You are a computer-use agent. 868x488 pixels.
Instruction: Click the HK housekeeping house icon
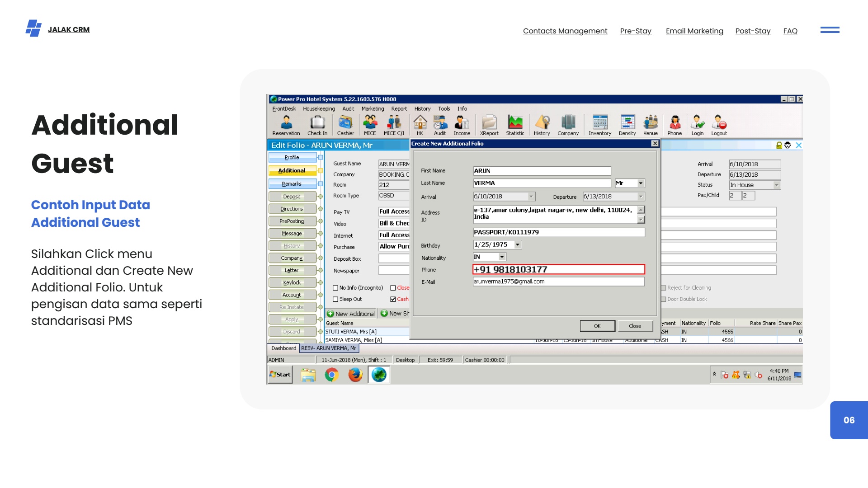pos(420,125)
